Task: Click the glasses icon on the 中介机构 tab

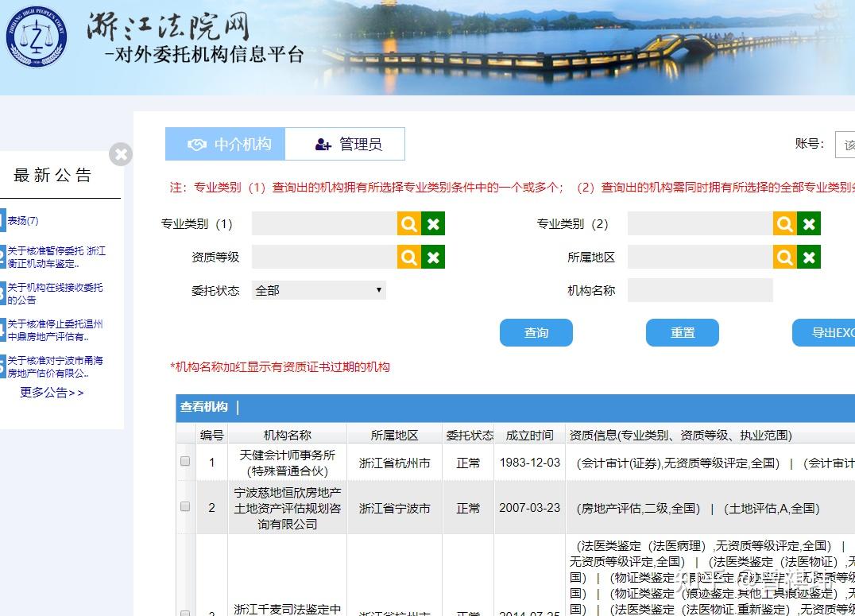Action: click(x=199, y=144)
